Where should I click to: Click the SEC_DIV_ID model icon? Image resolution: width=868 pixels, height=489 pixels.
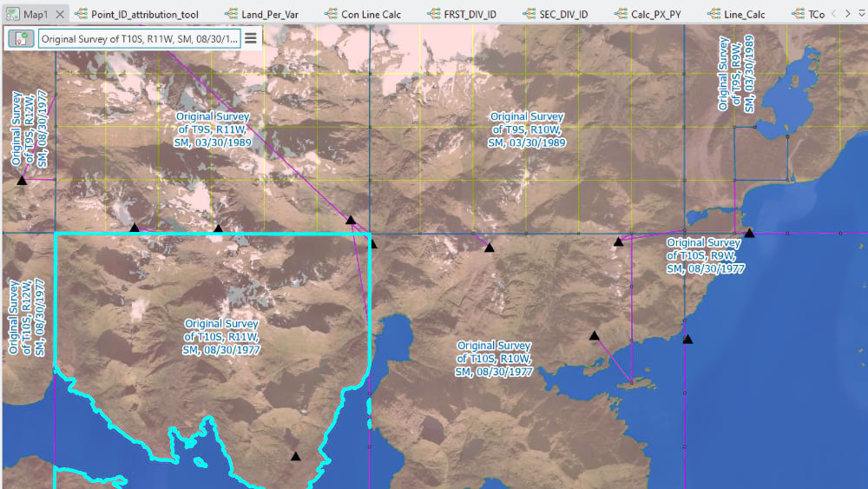pyautogui.click(x=529, y=14)
